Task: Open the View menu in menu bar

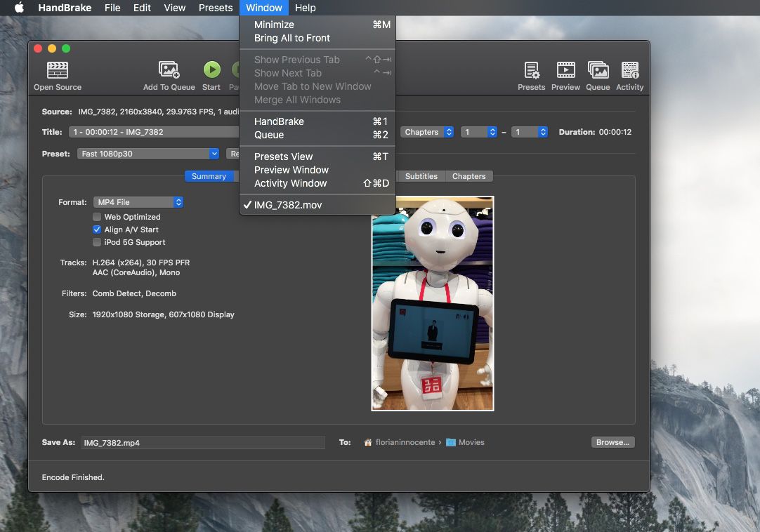Action: [x=174, y=8]
